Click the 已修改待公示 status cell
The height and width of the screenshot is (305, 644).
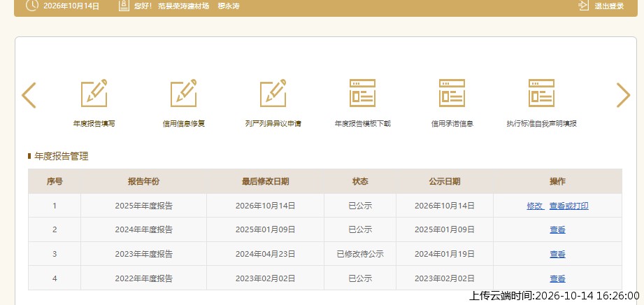tap(360, 254)
